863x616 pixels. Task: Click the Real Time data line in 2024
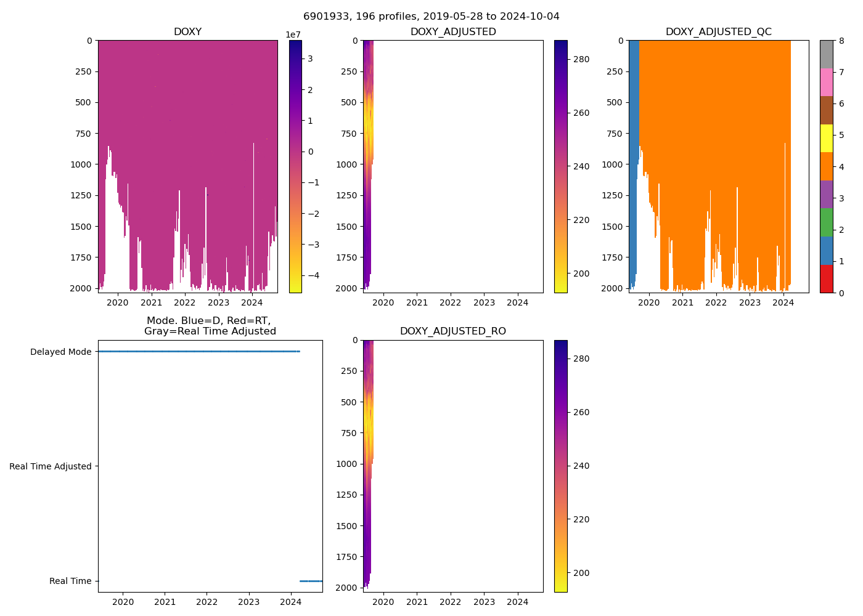[311, 581]
